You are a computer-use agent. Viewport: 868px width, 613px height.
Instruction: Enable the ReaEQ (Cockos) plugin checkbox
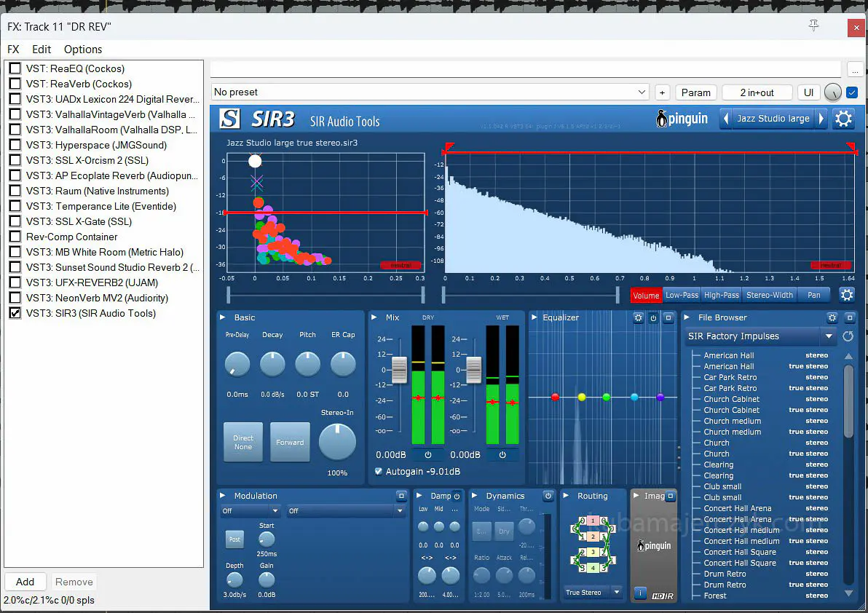15,68
